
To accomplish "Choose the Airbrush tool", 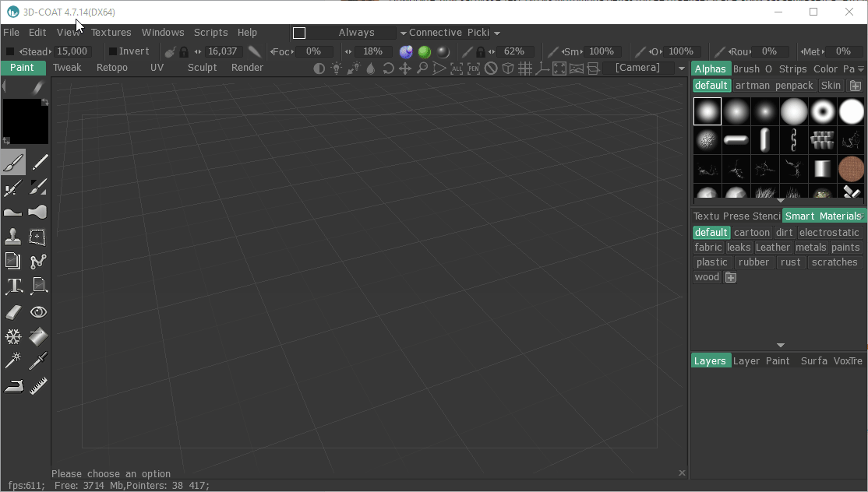I will pyautogui.click(x=12, y=188).
